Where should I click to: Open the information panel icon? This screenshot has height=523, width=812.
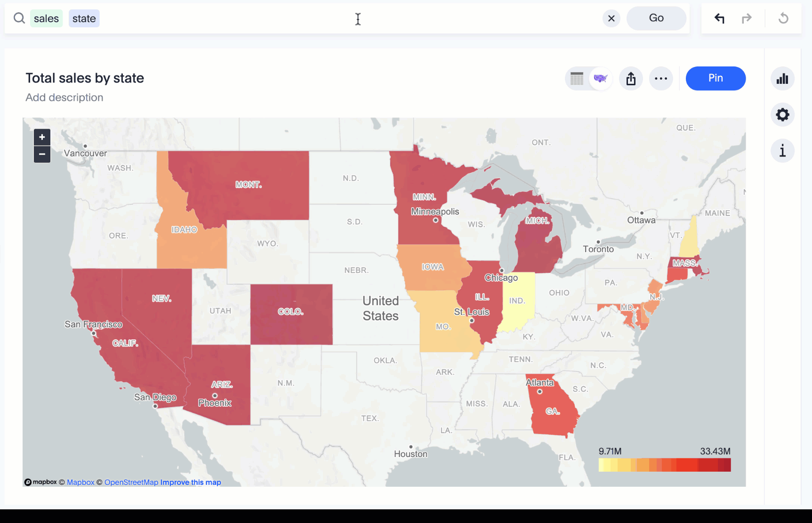[x=782, y=151]
